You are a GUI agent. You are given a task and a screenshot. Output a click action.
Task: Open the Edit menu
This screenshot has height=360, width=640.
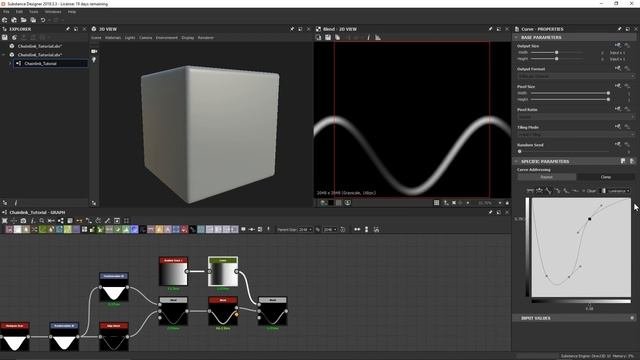(19, 12)
